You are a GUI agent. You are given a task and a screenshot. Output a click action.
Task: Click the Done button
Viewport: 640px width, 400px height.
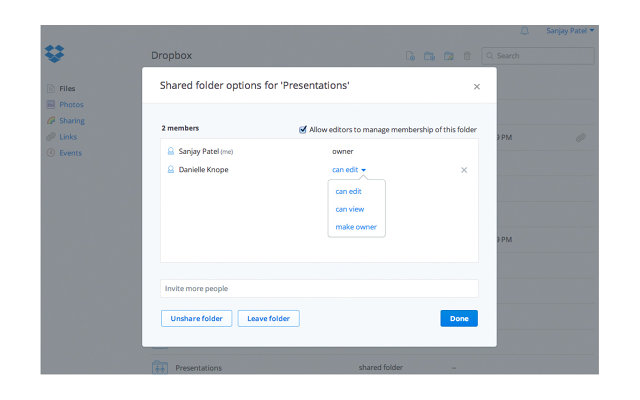(459, 318)
